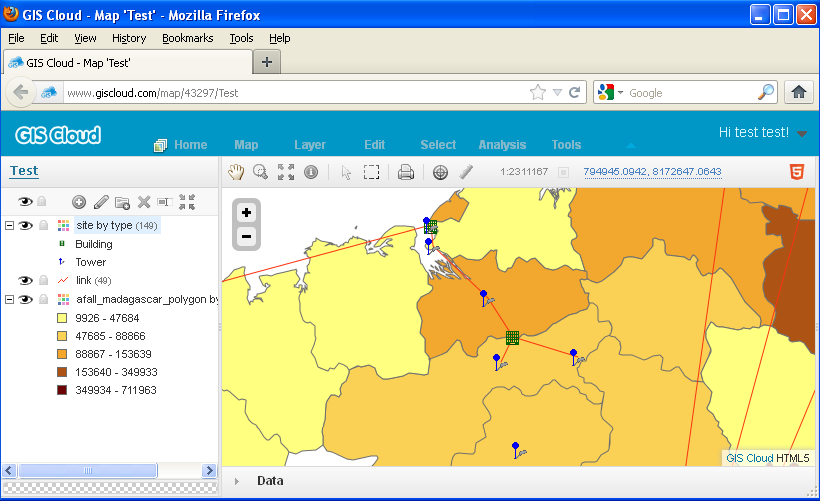Click the edit layer pencil icon
The height and width of the screenshot is (501, 820).
[x=101, y=202]
